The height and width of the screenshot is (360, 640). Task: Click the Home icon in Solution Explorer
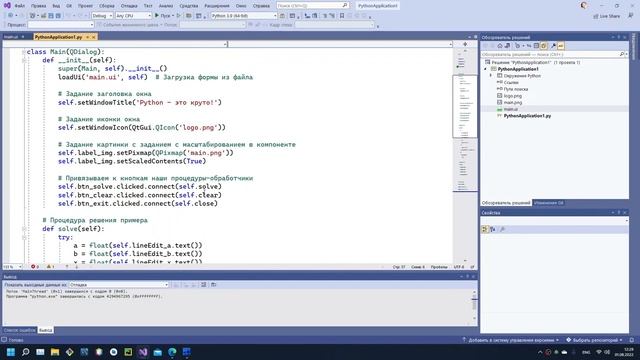click(500, 46)
